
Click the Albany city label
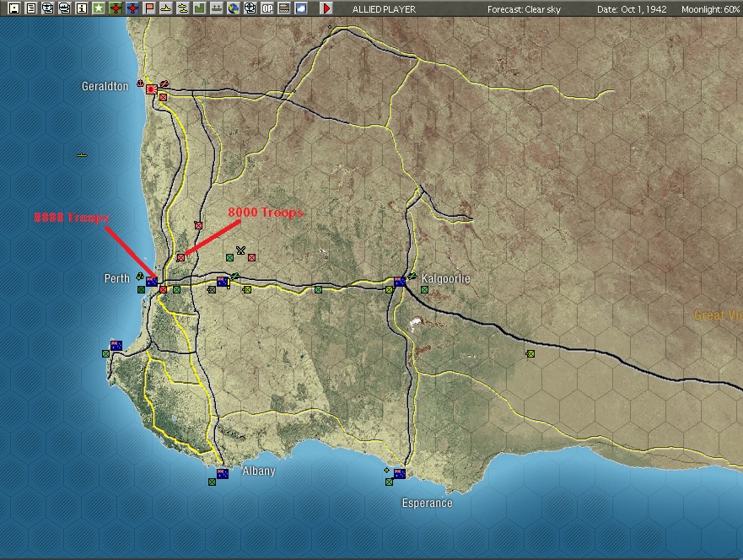259,471
